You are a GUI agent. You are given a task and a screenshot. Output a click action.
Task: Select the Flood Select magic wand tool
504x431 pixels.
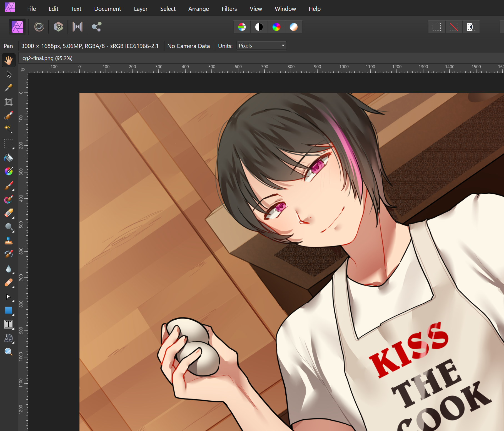(x=9, y=129)
